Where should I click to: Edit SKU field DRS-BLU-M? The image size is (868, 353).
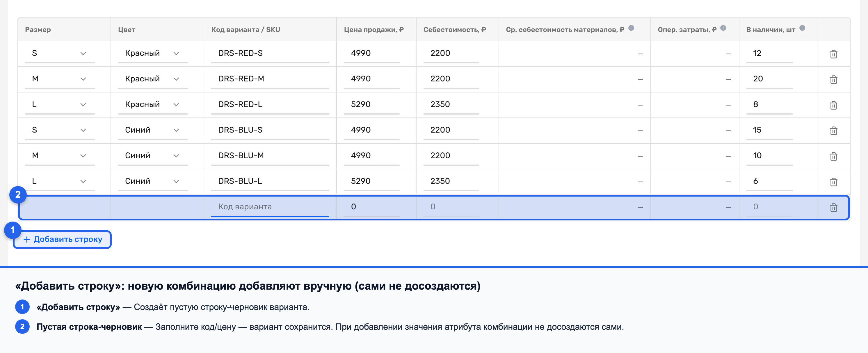pyautogui.click(x=270, y=156)
